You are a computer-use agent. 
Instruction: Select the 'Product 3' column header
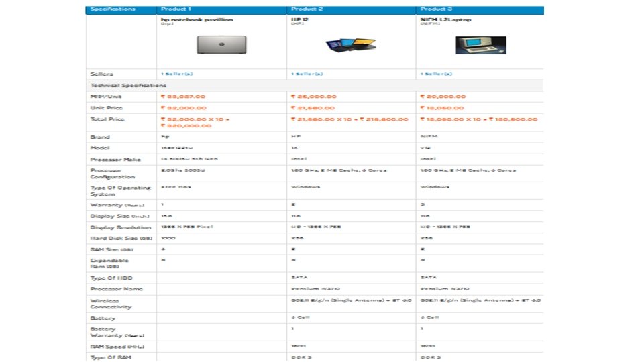tap(436, 9)
